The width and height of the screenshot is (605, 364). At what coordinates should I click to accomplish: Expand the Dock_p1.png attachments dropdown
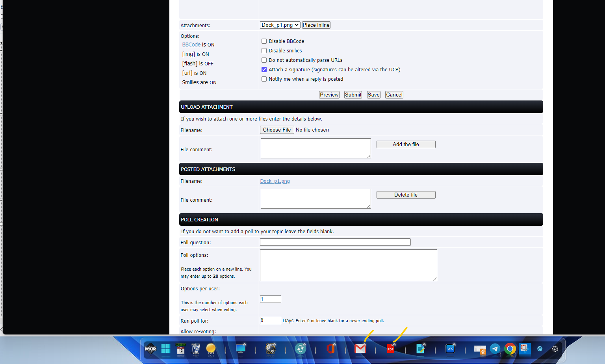click(280, 25)
